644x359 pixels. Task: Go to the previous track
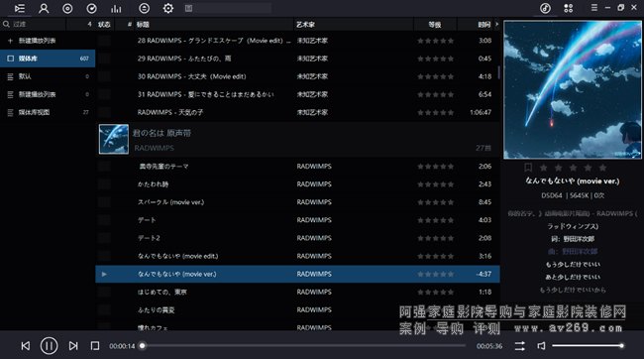coord(26,346)
